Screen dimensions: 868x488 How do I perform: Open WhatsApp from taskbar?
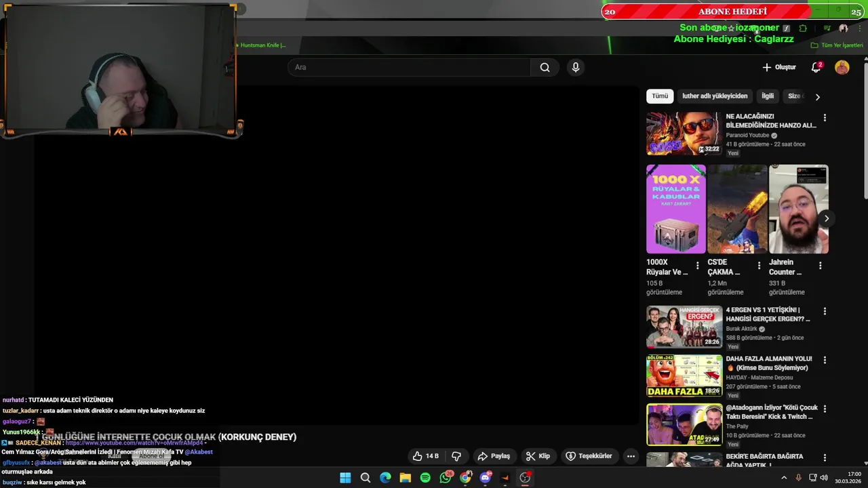(446, 478)
